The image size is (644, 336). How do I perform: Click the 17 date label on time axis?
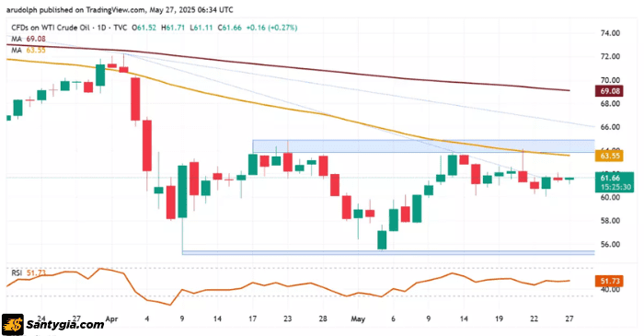click(x=252, y=319)
